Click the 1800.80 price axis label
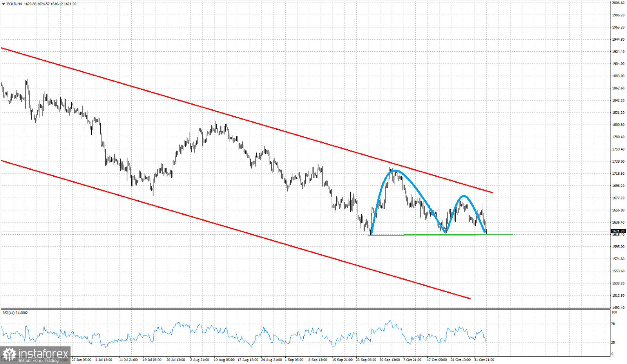Screen dimensions: 627x364 (618, 125)
